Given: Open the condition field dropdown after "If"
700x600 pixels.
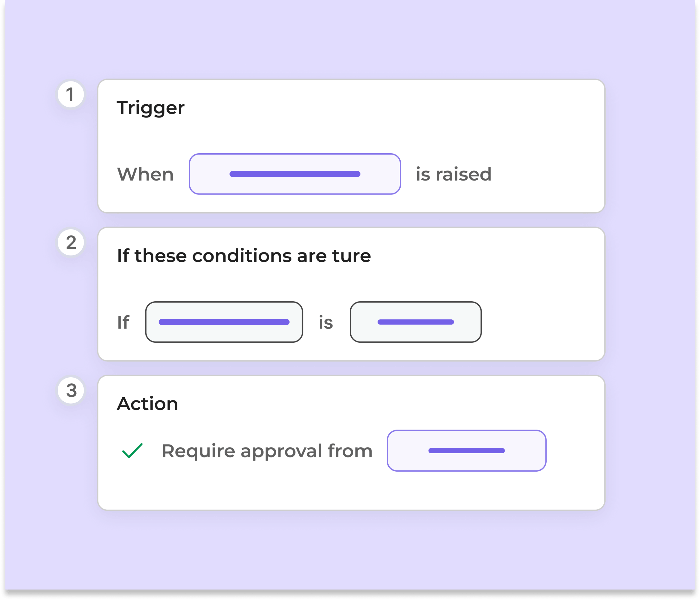Looking at the screenshot, I should point(224,322).
